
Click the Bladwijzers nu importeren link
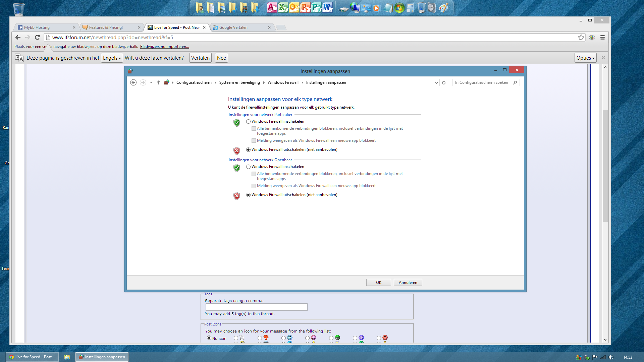coord(164,47)
